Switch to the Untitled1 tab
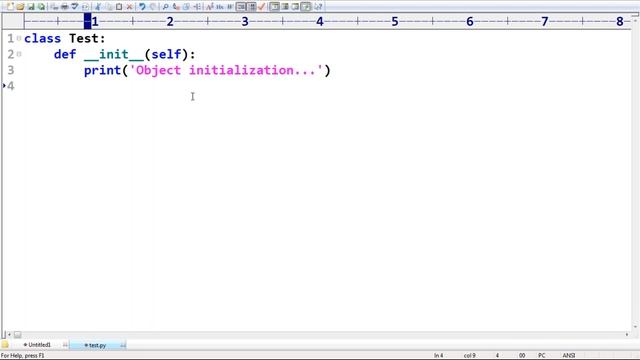The height and width of the screenshot is (360, 640). (x=39, y=345)
